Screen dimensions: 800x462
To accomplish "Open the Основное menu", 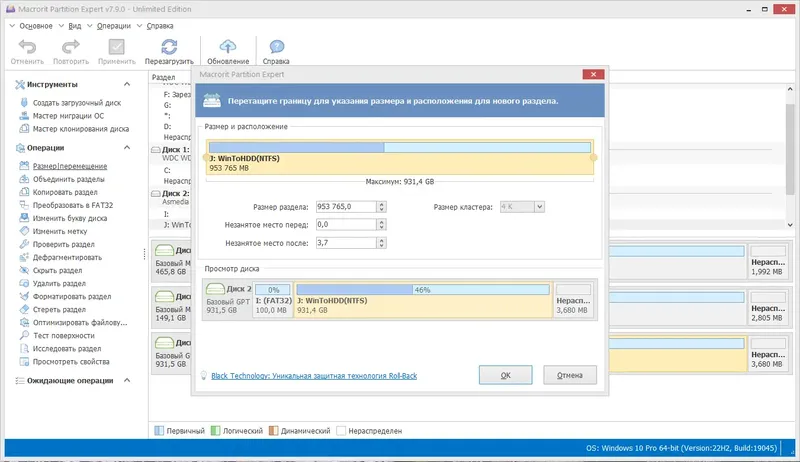I will [x=36, y=25].
